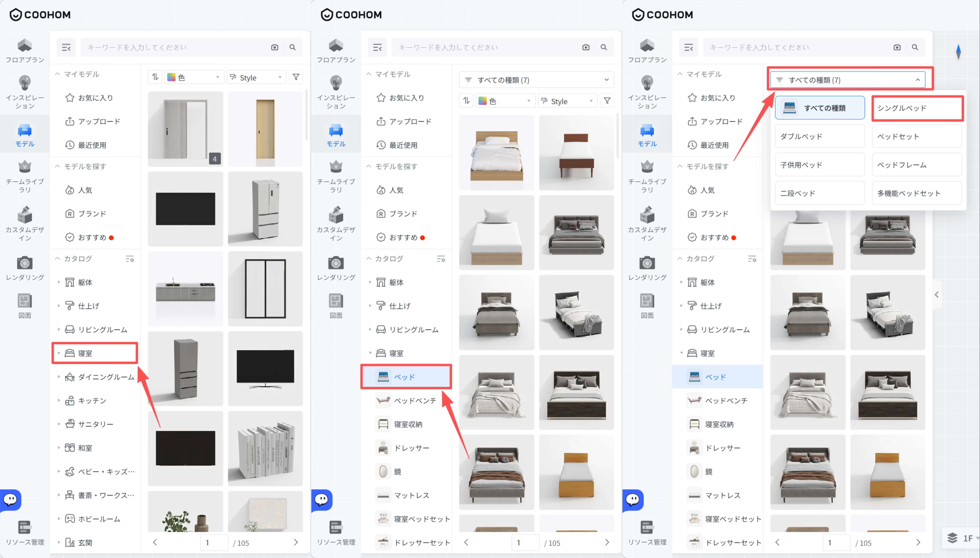980x558 pixels.
Task: Open the Style dropdown in the left panel
Action: (256, 77)
